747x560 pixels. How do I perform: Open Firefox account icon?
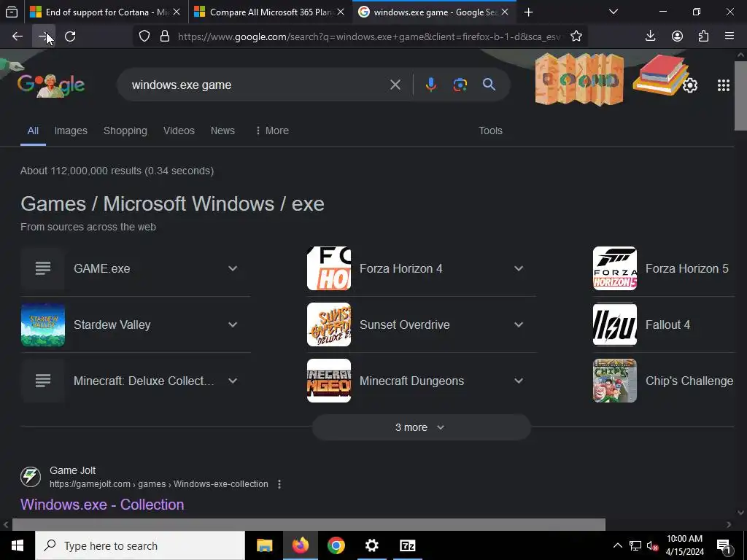677,36
